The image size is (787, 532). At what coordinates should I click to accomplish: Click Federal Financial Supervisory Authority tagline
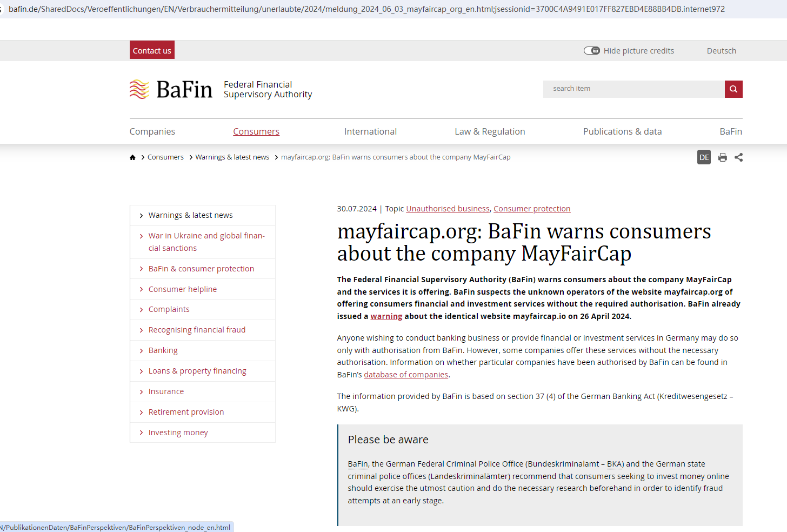[x=268, y=89]
